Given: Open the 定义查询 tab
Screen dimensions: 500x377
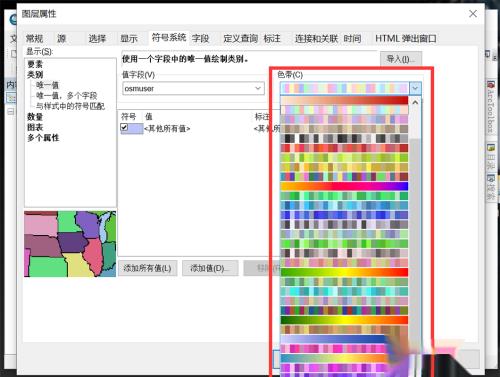Looking at the screenshot, I should click(240, 39).
